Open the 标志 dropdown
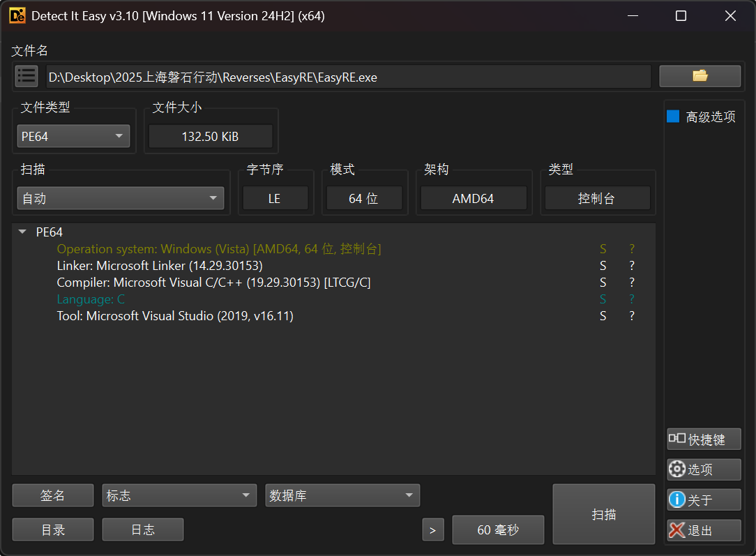Viewport: 756px width, 556px height. (179, 495)
